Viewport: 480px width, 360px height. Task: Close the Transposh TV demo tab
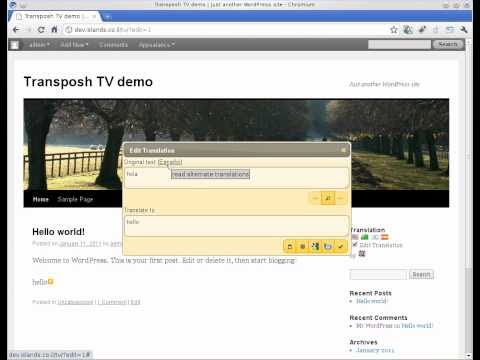95,16
